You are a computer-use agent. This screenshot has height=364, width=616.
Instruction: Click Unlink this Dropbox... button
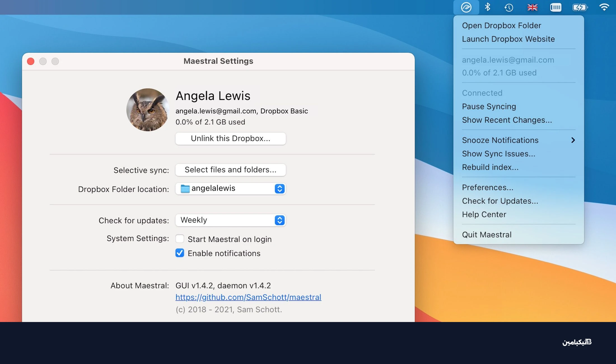[x=230, y=138]
